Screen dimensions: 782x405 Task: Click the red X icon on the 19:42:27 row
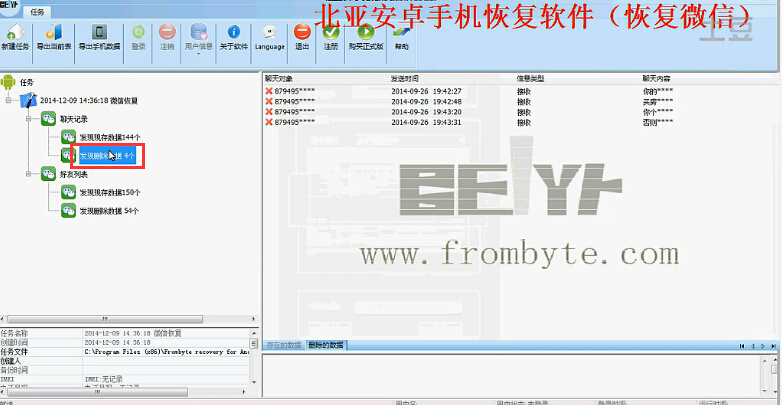(x=269, y=91)
